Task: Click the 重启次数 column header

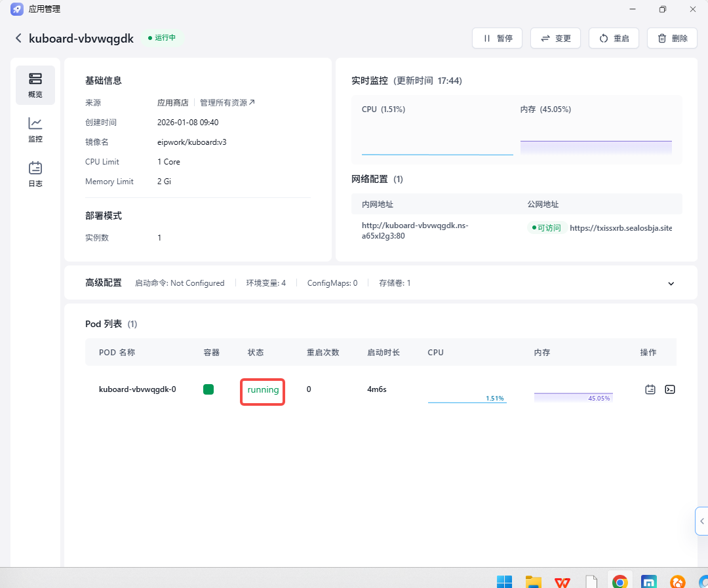Action: pyautogui.click(x=323, y=352)
